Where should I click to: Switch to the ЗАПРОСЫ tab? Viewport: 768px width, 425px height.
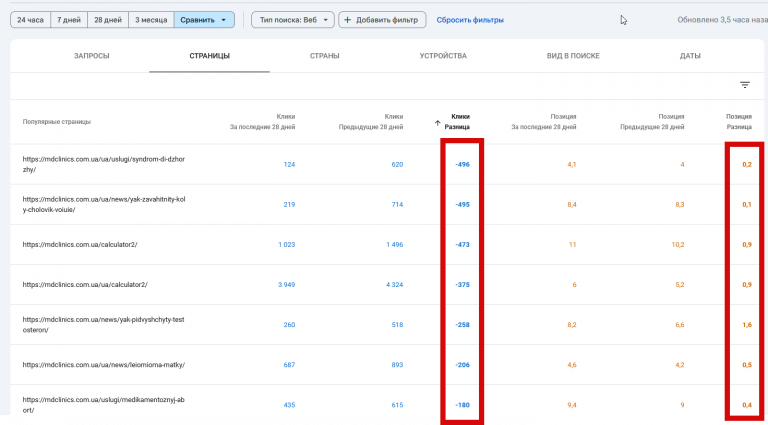pos(92,56)
